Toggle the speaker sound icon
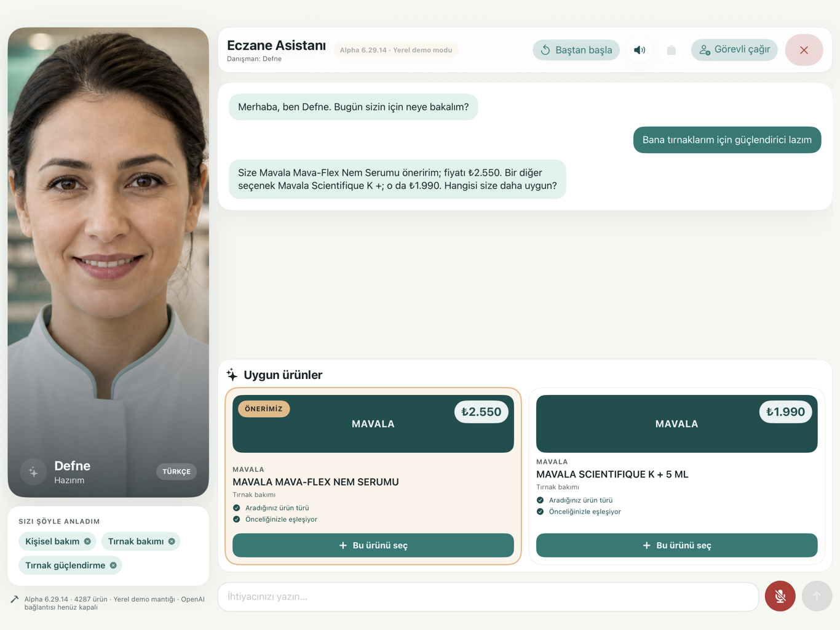The width and height of the screenshot is (840, 630). [x=640, y=50]
